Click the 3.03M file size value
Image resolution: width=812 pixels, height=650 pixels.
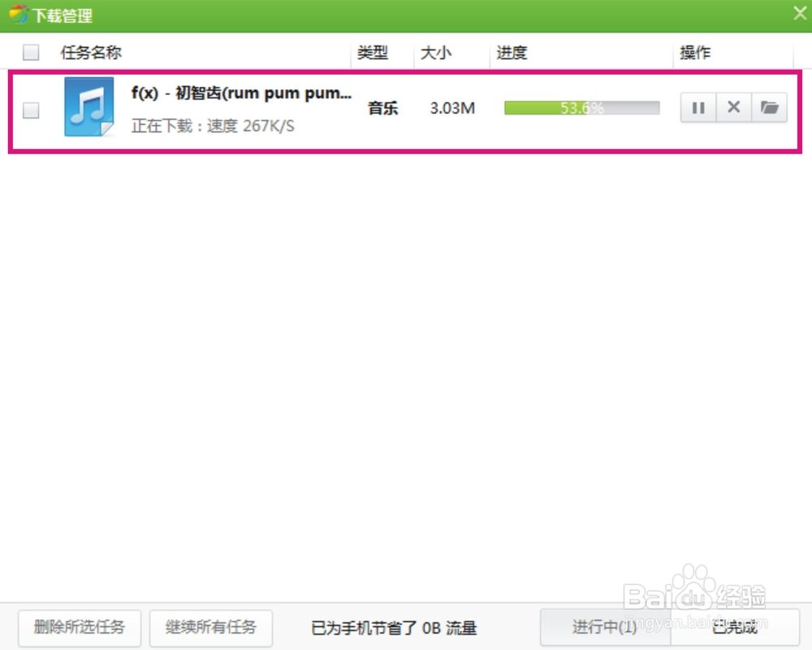point(452,108)
